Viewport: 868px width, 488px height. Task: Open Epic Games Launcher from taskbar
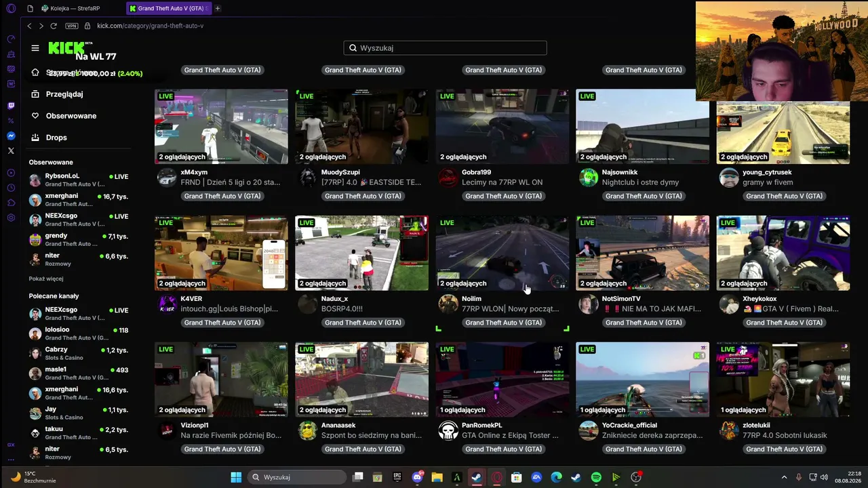[x=397, y=477]
